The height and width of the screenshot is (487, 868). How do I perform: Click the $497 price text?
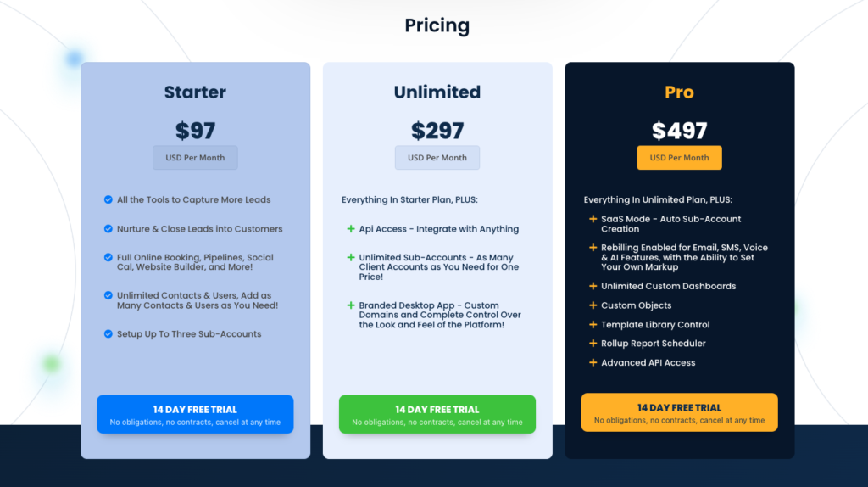pos(679,131)
